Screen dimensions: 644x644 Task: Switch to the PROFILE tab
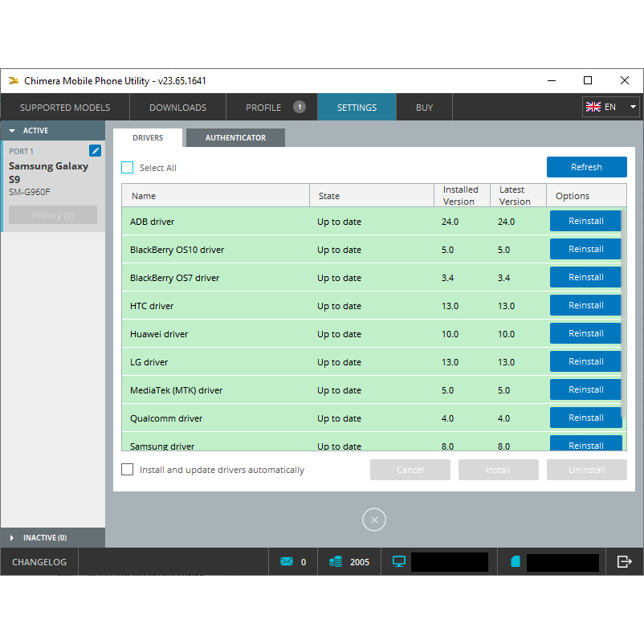click(x=271, y=107)
